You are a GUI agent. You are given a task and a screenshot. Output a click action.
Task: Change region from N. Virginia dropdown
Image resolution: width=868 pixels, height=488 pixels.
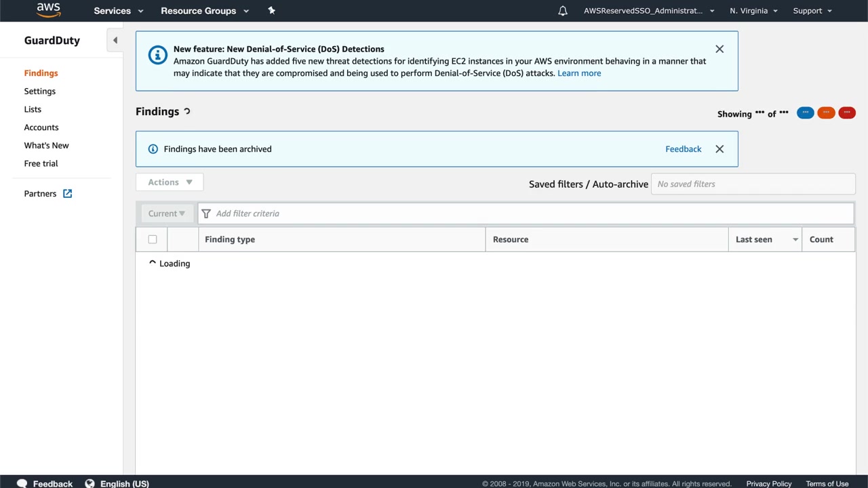(x=753, y=11)
